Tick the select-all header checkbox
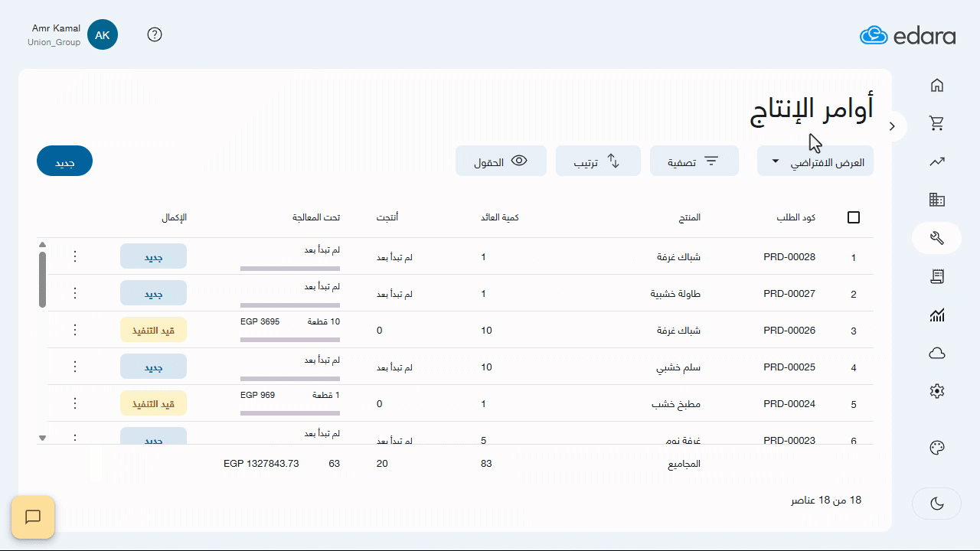This screenshot has height=551, width=980. point(854,217)
